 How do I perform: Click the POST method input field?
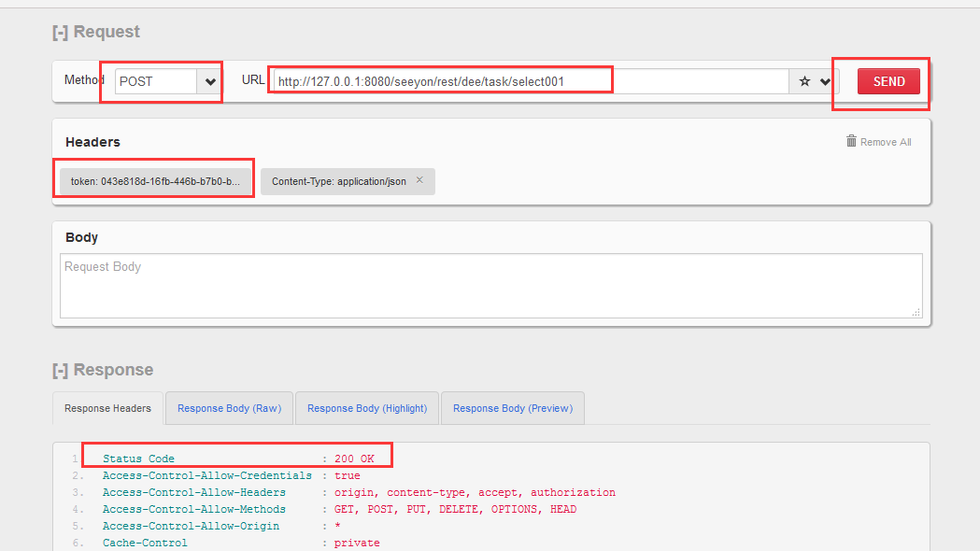[156, 81]
